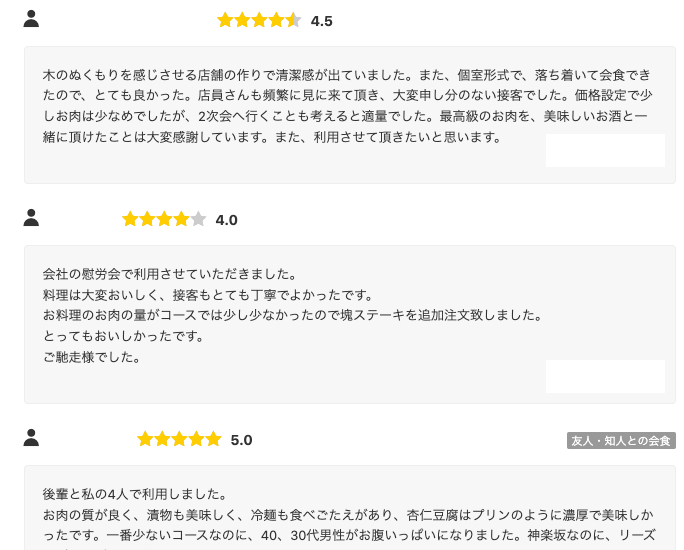This screenshot has height=550, width=684.
Task: Click the half-filled star in the 4.5 rating
Action: point(293,20)
